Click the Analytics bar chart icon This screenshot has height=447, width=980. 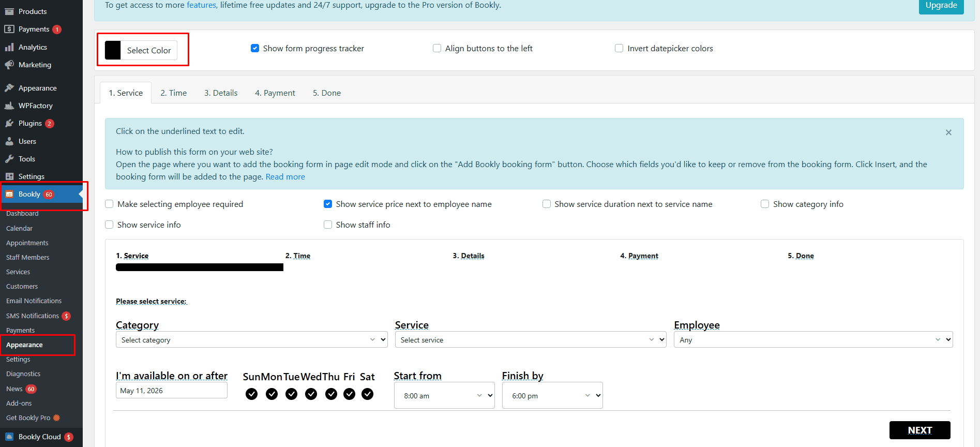(9, 47)
